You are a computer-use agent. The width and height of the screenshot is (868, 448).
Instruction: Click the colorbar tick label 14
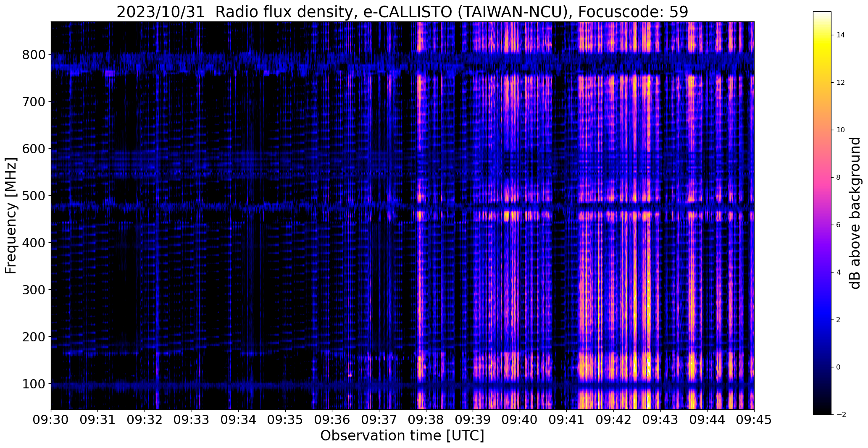(841, 35)
